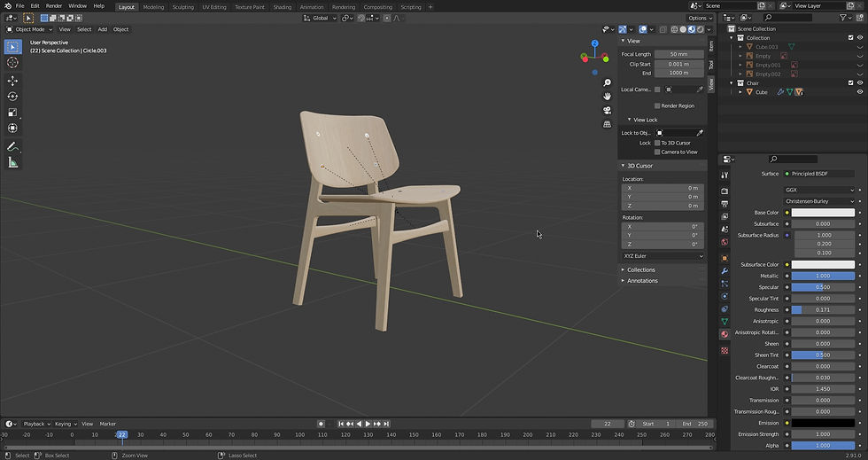
Task: Switch to the Modeling workspace tab
Action: tap(153, 7)
